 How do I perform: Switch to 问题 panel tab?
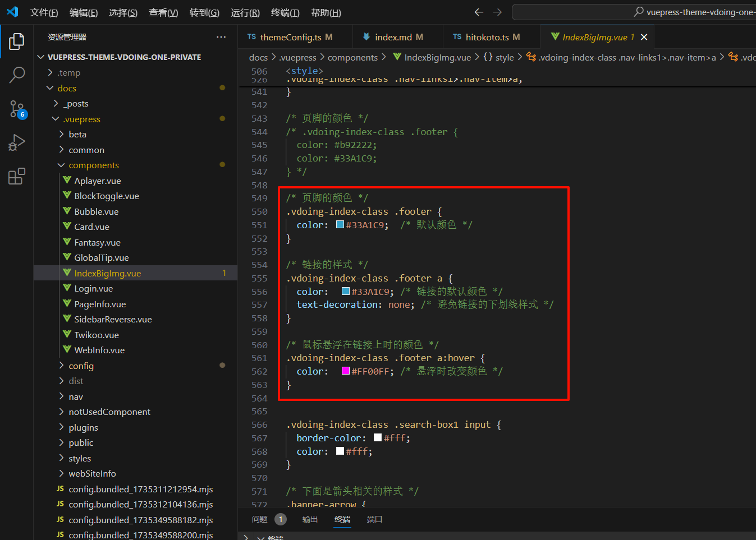pyautogui.click(x=260, y=519)
